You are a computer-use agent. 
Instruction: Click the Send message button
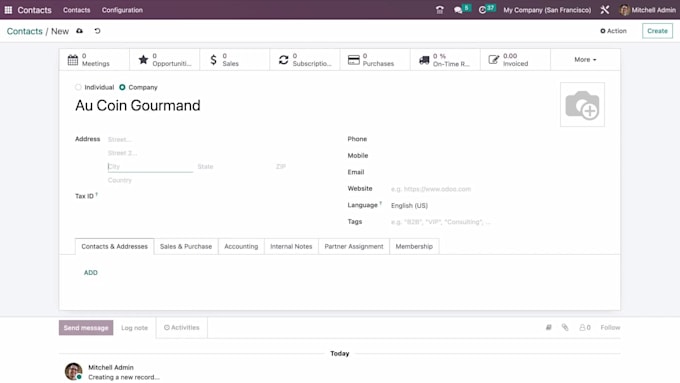86,327
